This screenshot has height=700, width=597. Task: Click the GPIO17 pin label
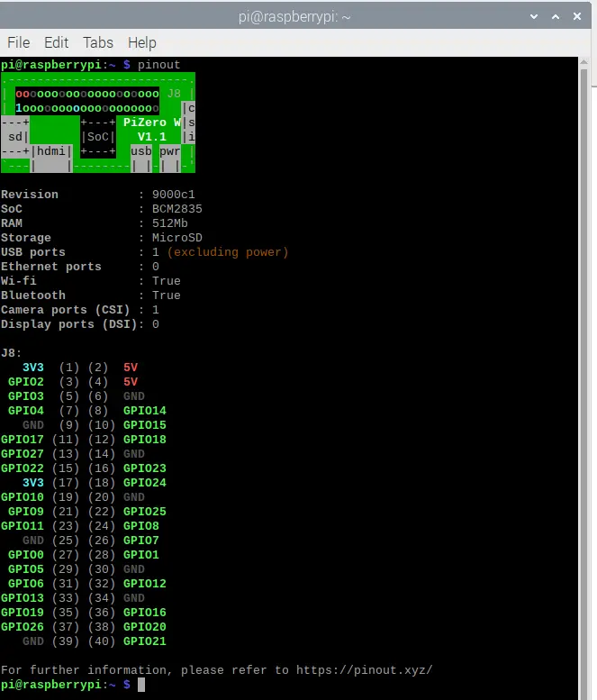[x=23, y=440]
